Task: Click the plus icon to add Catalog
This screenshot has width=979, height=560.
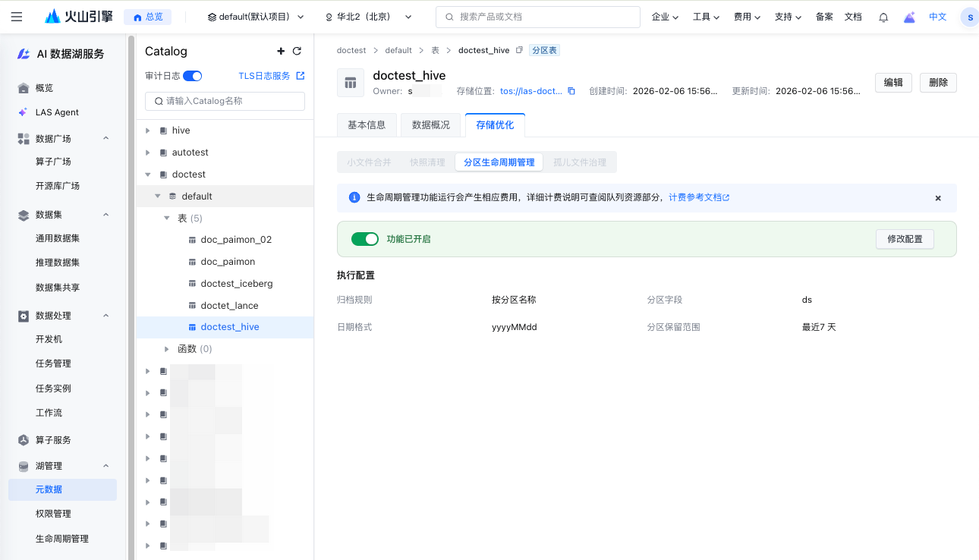Action: [x=281, y=51]
